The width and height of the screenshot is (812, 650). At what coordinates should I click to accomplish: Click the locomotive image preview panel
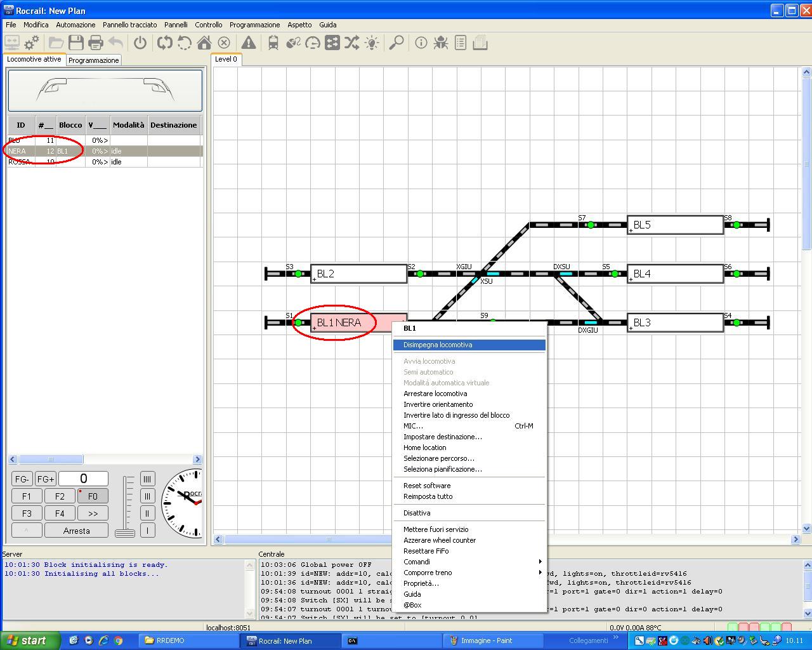click(105, 91)
